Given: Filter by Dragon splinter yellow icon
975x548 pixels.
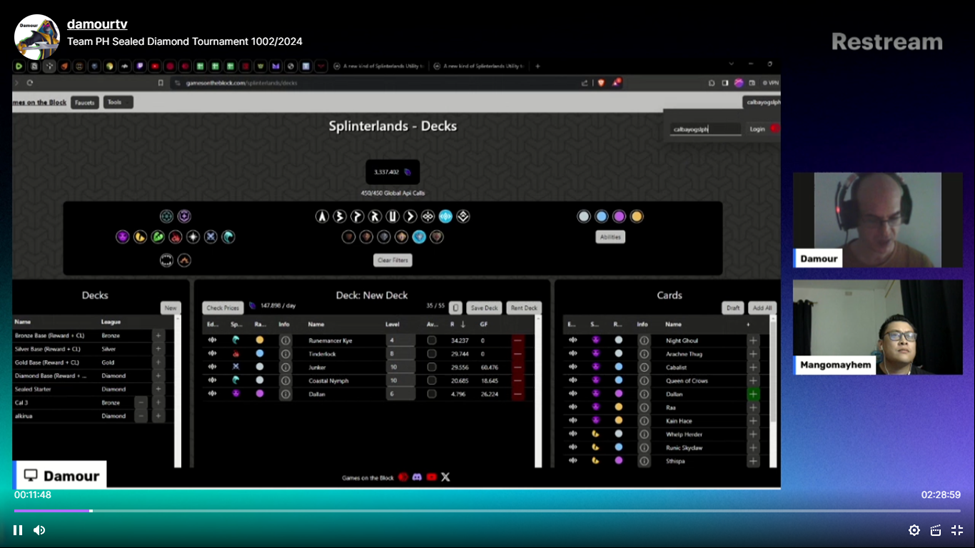Looking at the screenshot, I should click(x=140, y=237).
